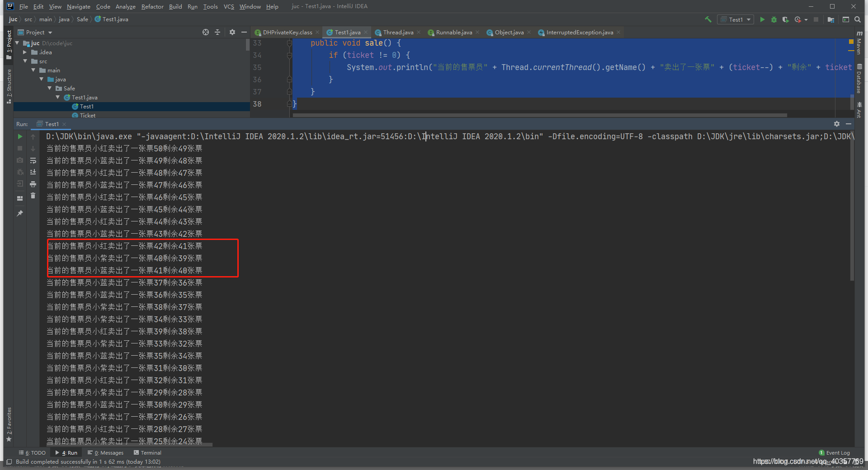868x470 pixels.
Task: Click 4: Run tool window button
Action: pos(66,452)
